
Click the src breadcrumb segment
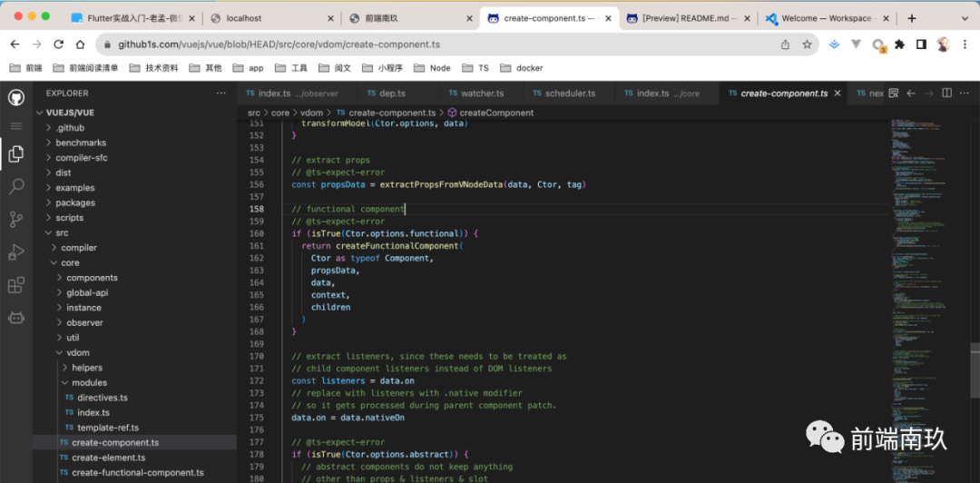pos(253,113)
